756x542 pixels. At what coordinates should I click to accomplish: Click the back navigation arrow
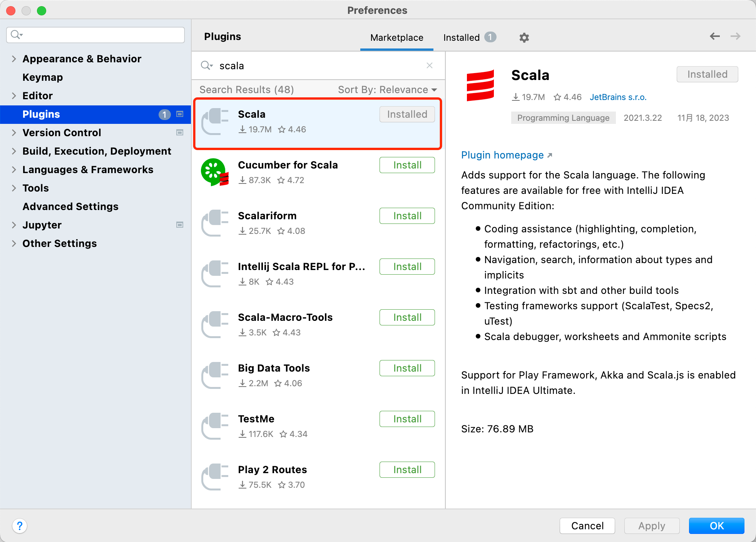click(714, 36)
